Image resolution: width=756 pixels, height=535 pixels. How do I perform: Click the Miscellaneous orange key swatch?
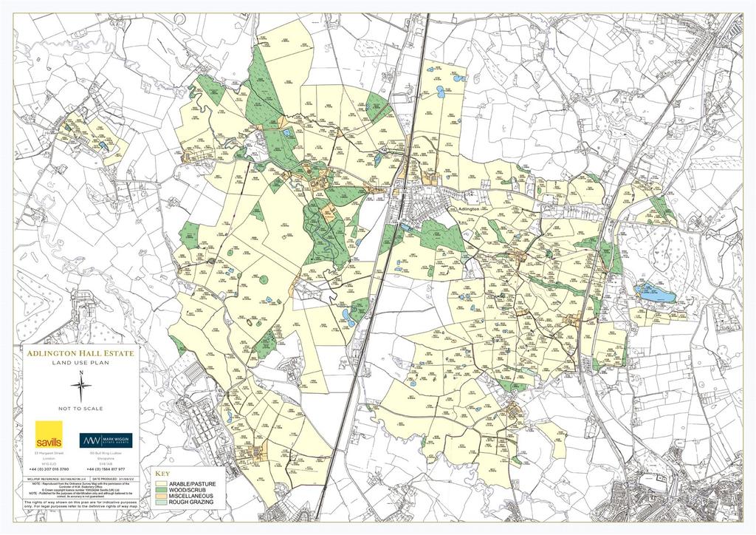pos(161,496)
